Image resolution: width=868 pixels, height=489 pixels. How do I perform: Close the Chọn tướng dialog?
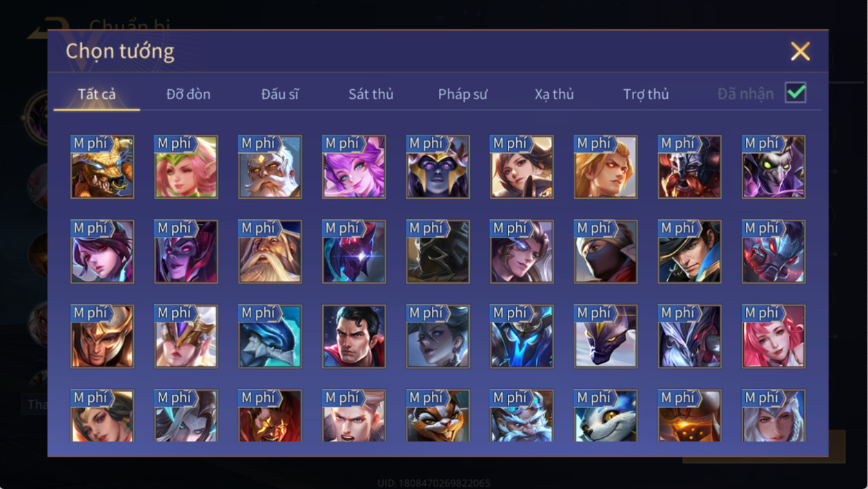[800, 51]
